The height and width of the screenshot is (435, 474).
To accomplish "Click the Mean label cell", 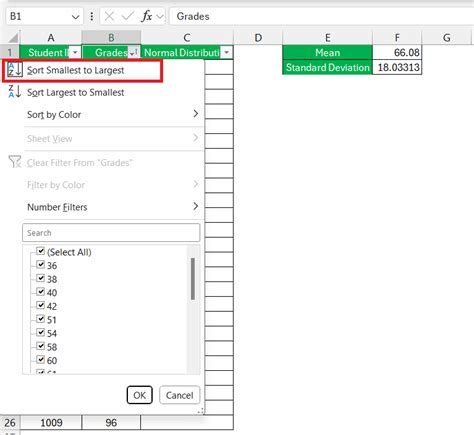I will tap(327, 52).
